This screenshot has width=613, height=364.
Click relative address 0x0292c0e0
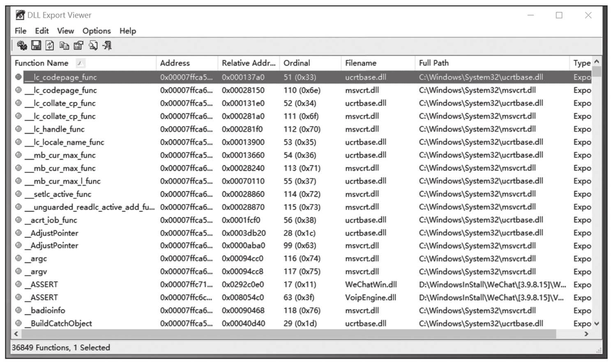click(243, 284)
